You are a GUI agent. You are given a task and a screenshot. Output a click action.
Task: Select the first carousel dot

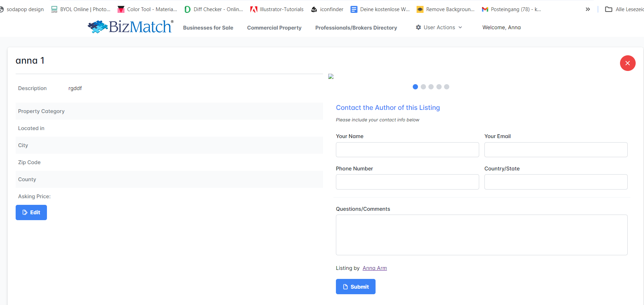tap(415, 87)
